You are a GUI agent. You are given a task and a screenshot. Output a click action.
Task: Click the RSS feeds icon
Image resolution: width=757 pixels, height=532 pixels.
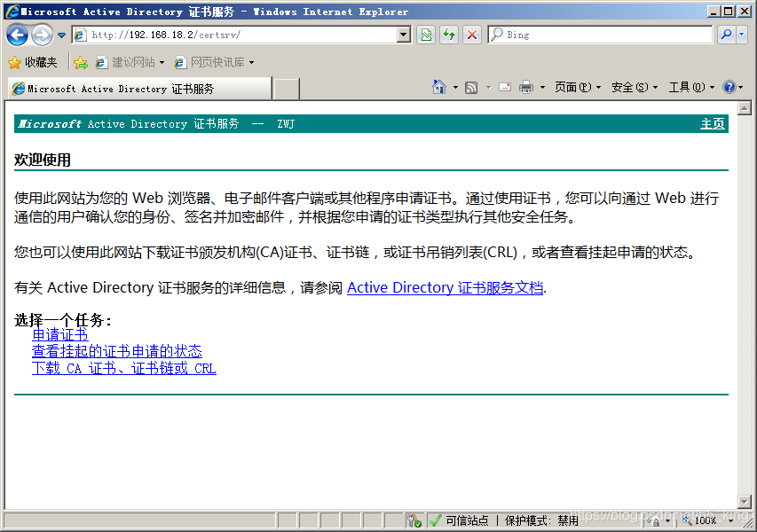click(471, 87)
